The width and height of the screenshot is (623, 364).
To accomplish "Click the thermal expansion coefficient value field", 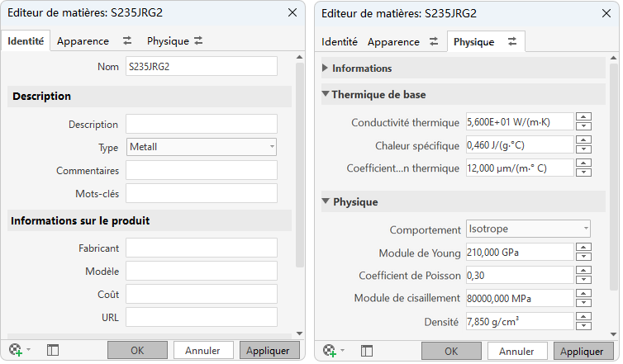I will pos(520,168).
